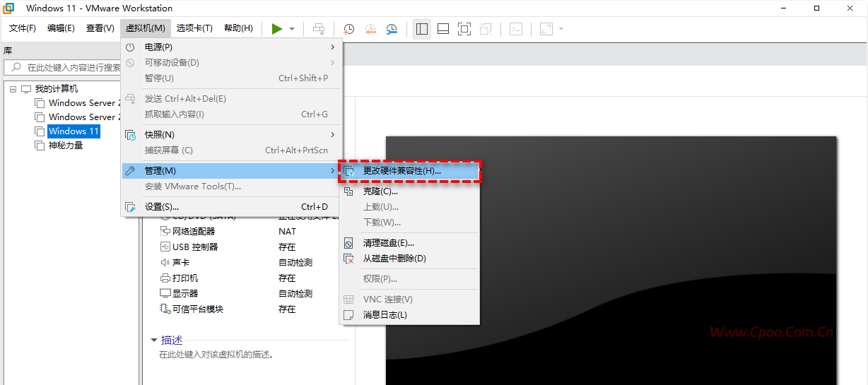Select 我的计算机 in the library tree

point(57,89)
